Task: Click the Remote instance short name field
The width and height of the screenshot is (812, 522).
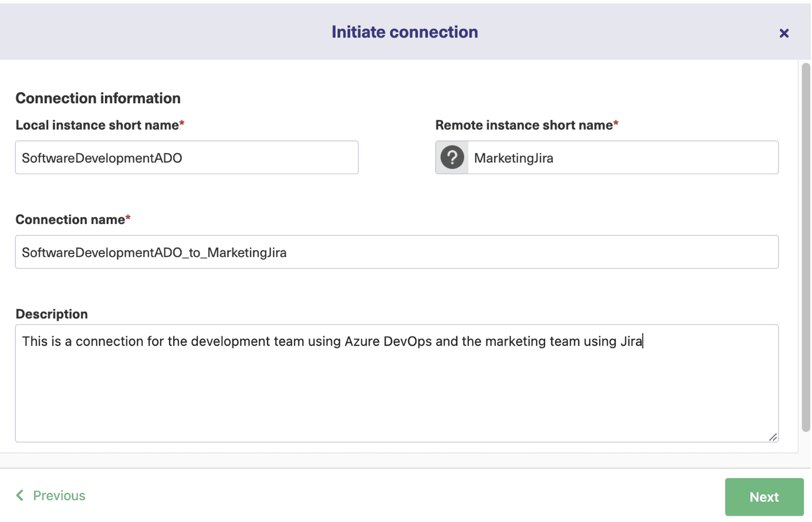Action: [623, 157]
